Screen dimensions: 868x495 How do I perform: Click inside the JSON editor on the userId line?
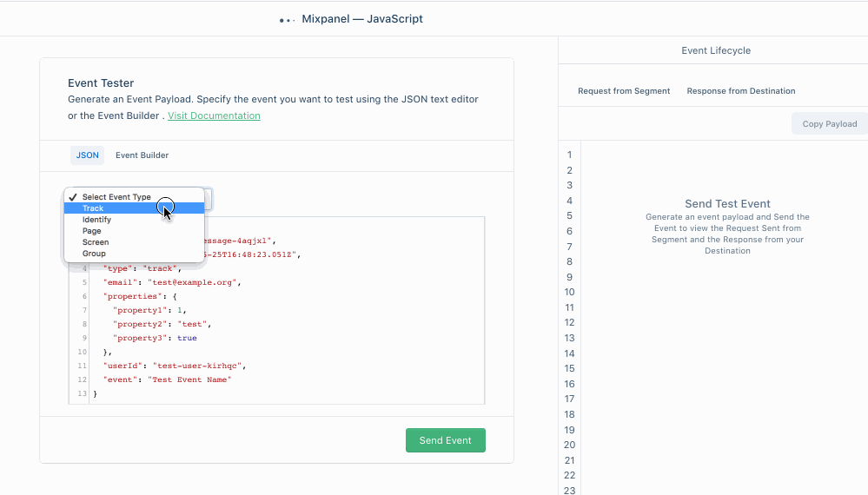coord(175,366)
